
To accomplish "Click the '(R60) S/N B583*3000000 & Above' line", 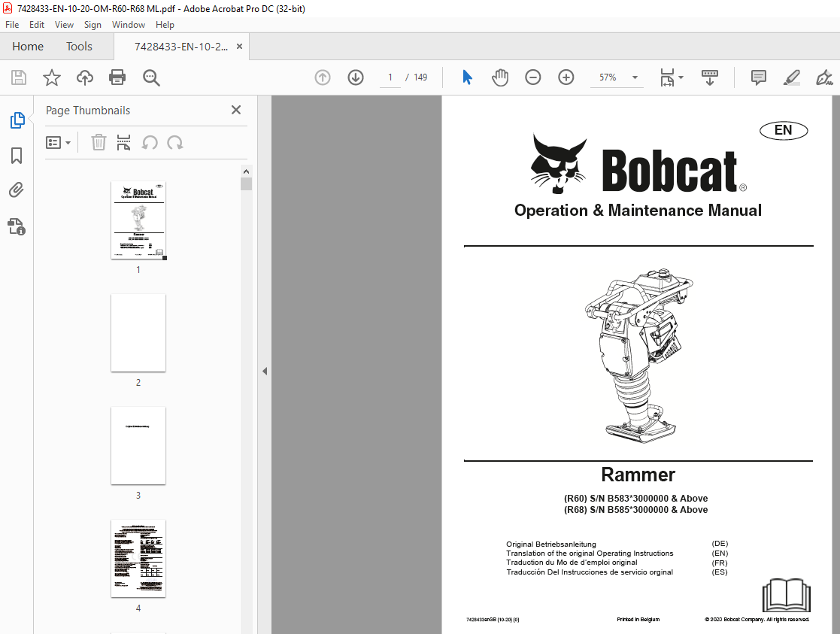I will (636, 499).
